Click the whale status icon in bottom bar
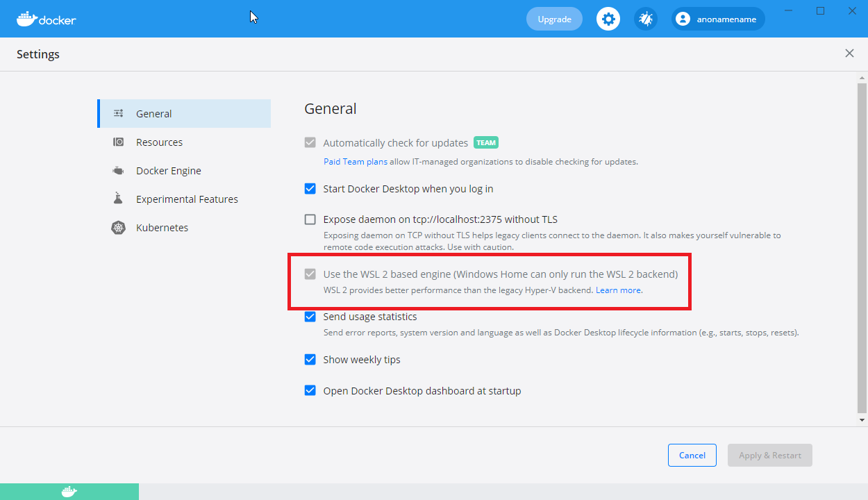The image size is (868, 500). pos(69,492)
